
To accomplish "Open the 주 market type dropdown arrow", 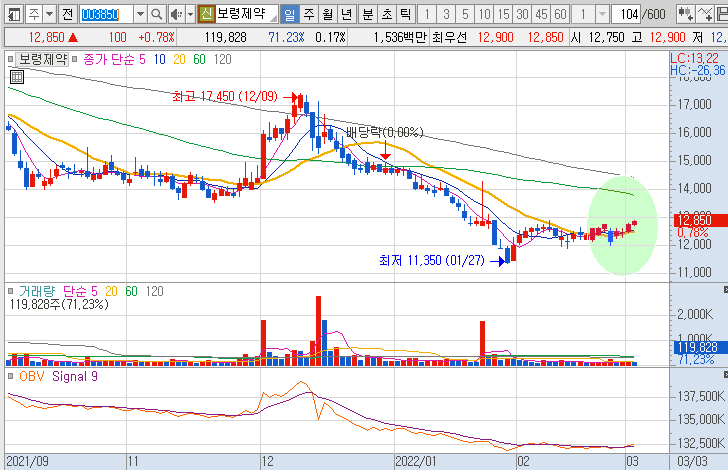I will pyautogui.click(x=49, y=15).
